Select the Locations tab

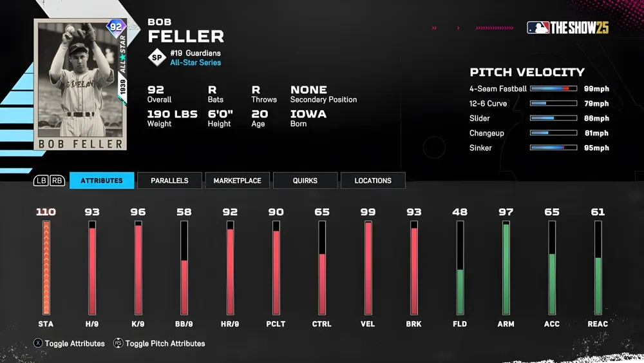click(373, 181)
